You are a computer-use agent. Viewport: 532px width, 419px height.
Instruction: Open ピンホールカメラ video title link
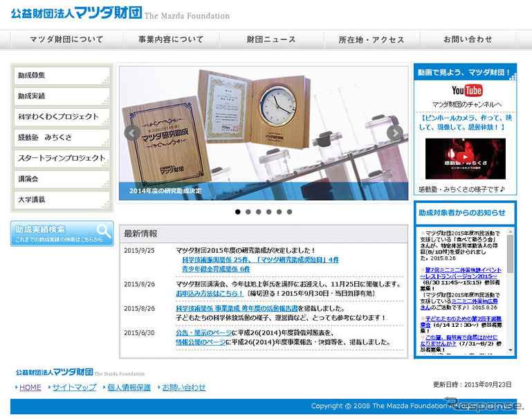465,123
